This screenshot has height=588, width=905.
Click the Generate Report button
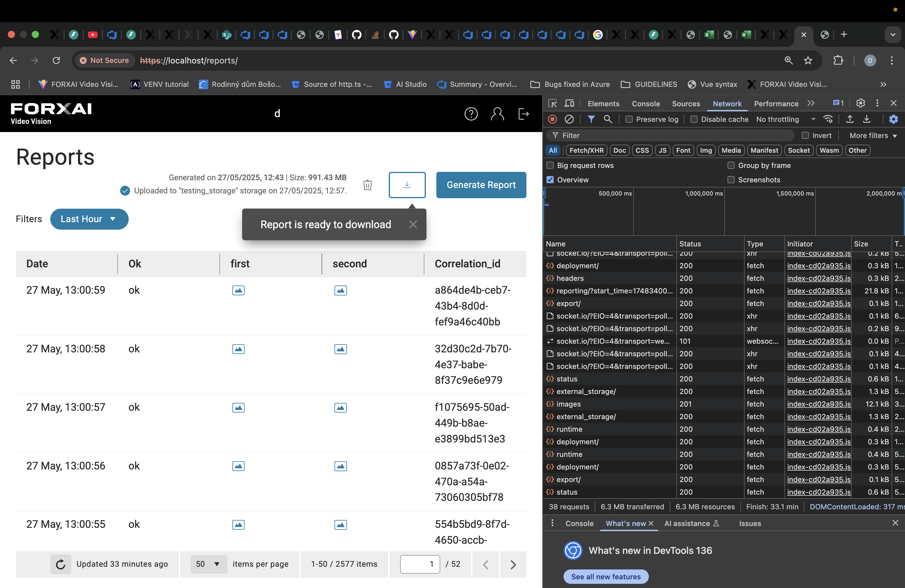coord(481,185)
